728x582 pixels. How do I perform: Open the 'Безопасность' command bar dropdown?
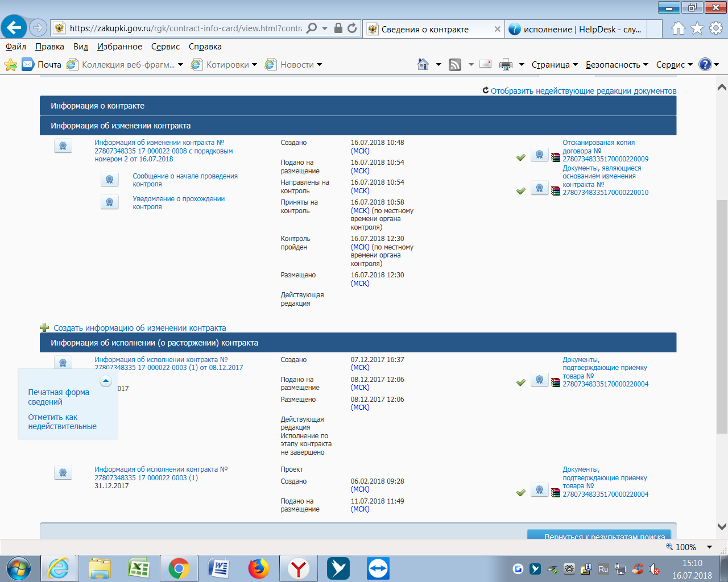[617, 65]
